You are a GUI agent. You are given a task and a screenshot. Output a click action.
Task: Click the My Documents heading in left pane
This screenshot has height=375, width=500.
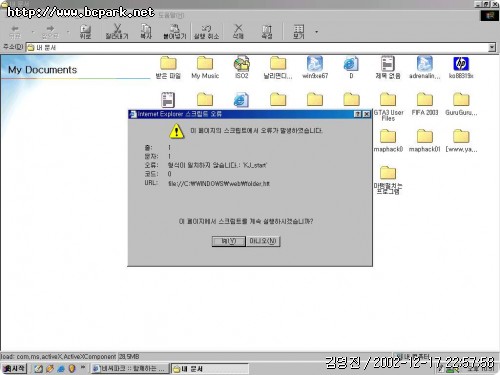42,70
